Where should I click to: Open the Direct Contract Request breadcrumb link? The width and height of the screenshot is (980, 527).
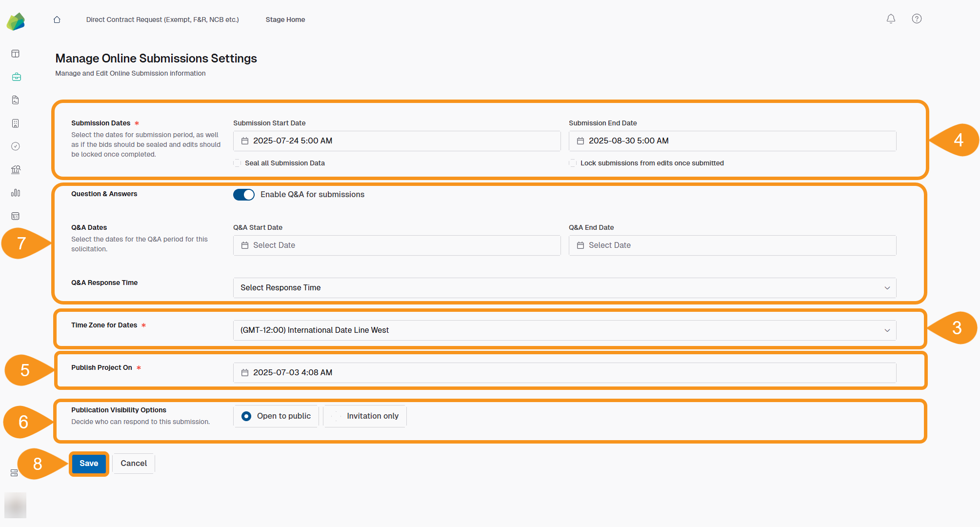coord(162,20)
